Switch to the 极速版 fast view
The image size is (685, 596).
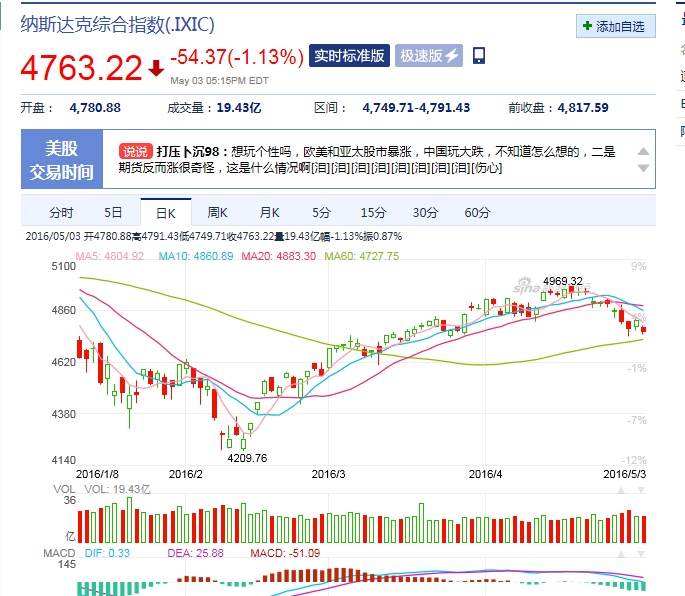pyautogui.click(x=429, y=55)
